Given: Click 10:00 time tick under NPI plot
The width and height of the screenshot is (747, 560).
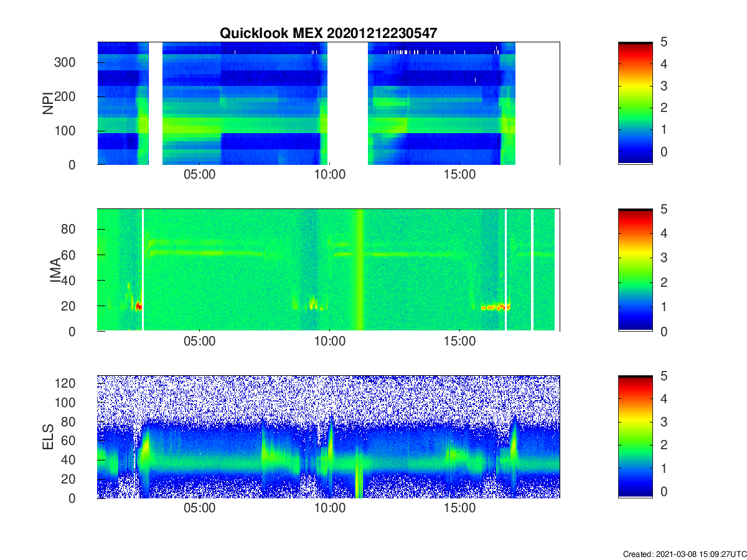Looking at the screenshot, I should (x=329, y=175).
